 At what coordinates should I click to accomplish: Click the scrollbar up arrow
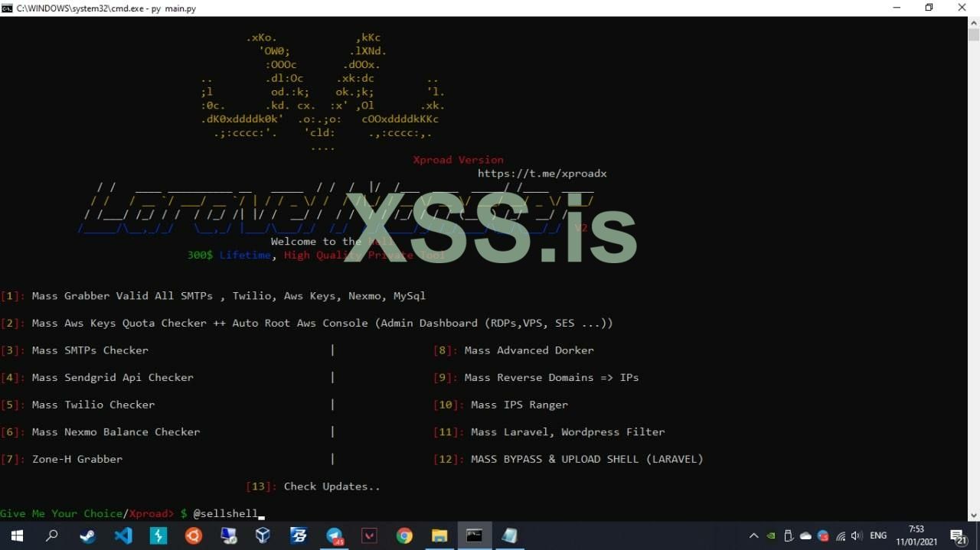pyautogui.click(x=974, y=22)
